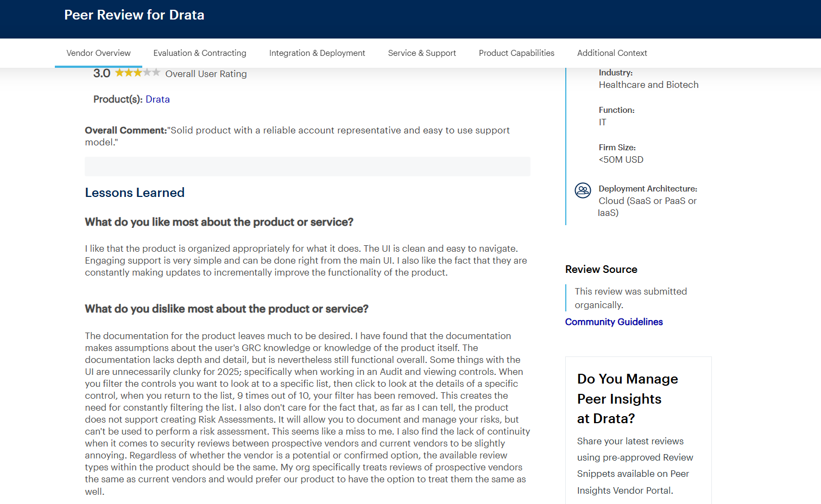Click the 'Product(s):' label
Viewport: 821px width, 504px height.
tap(118, 99)
